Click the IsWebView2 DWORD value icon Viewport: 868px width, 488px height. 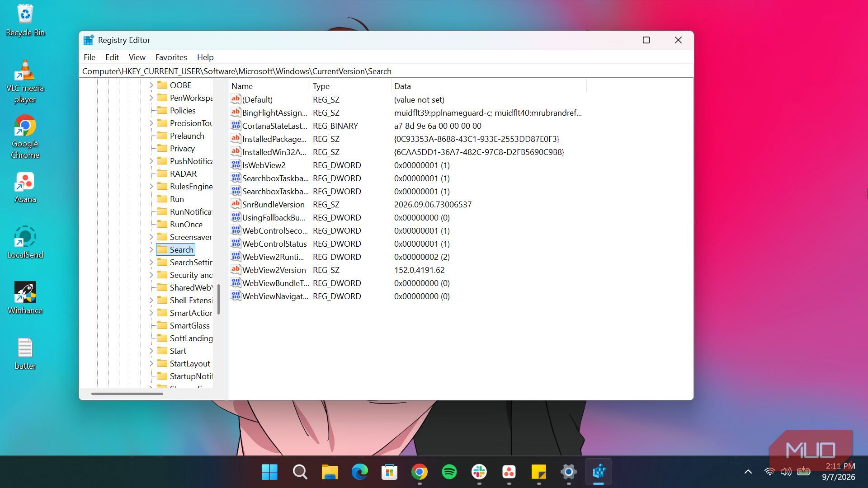click(x=236, y=165)
